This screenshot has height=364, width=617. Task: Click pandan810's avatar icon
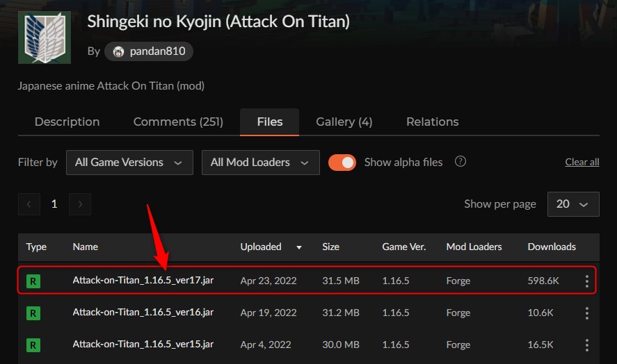coord(118,51)
